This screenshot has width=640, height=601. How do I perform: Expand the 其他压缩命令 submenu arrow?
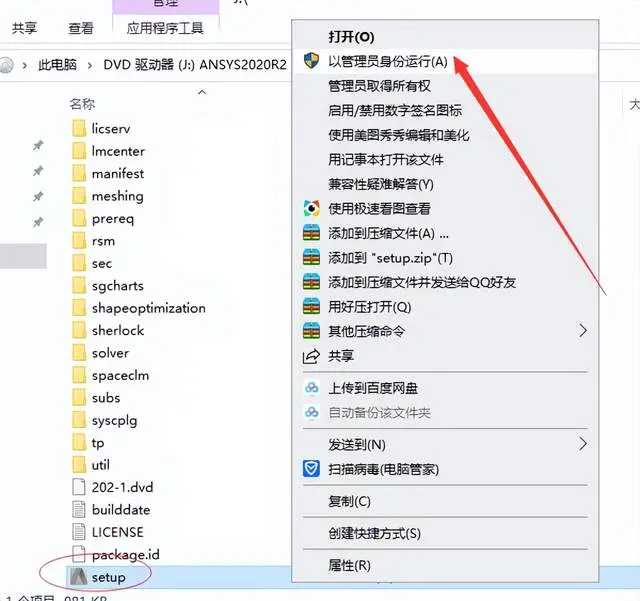(x=583, y=331)
